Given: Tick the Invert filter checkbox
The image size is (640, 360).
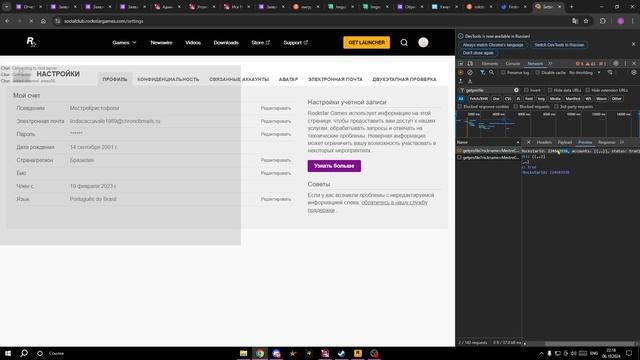Looking at the screenshot, I should [x=526, y=90].
